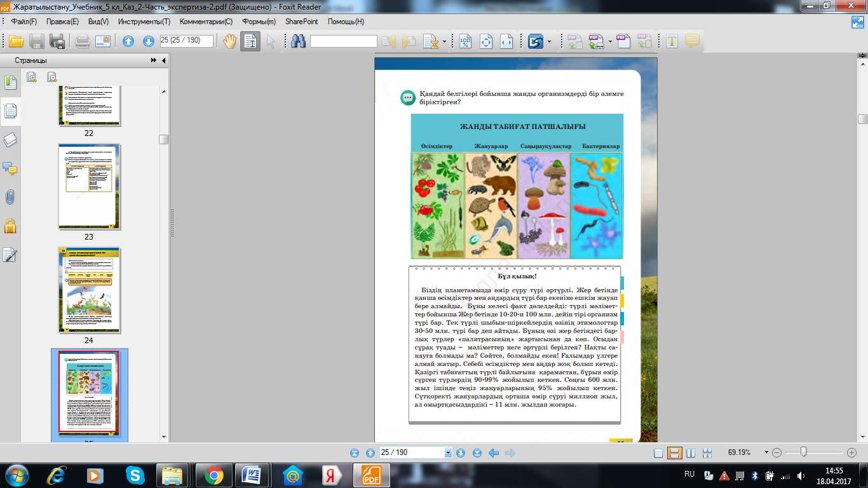Open the Вид(V) menu

coord(98,22)
